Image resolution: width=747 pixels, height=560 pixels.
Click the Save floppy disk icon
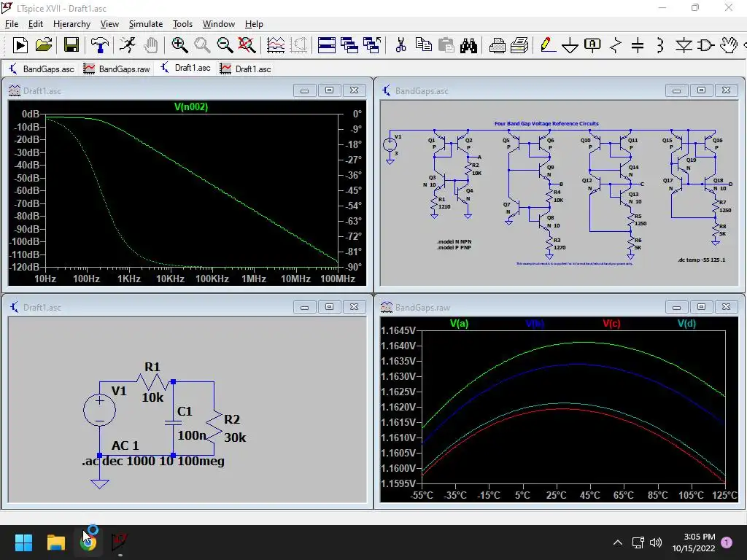(71, 45)
